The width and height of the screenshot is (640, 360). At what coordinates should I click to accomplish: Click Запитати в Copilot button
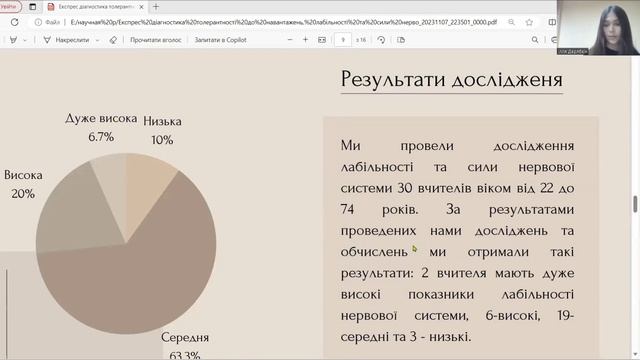(220, 40)
